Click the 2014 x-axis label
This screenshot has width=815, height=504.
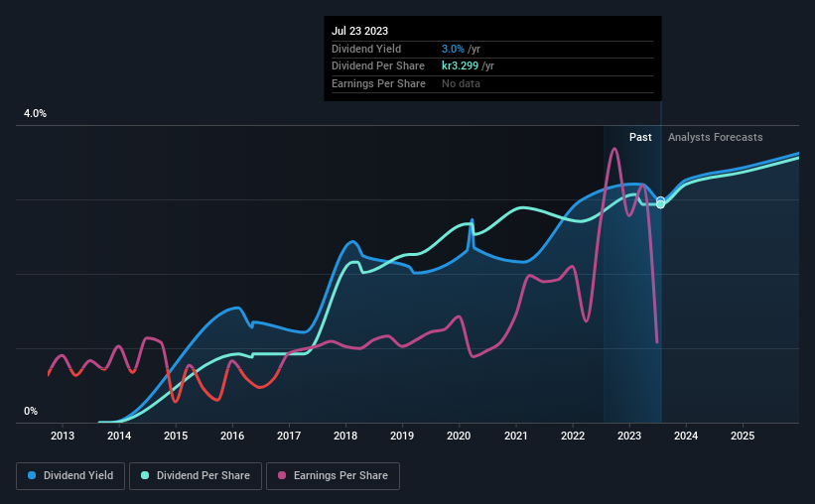pyautogui.click(x=119, y=436)
